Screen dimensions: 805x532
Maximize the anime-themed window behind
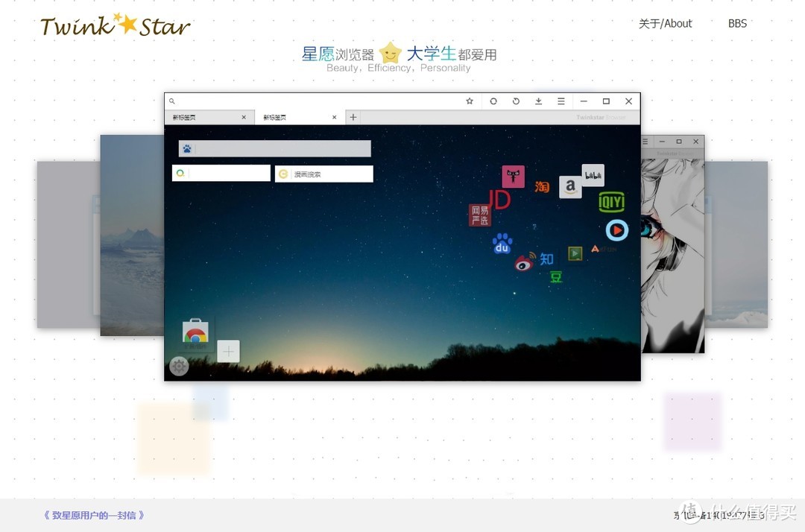pyautogui.click(x=679, y=142)
